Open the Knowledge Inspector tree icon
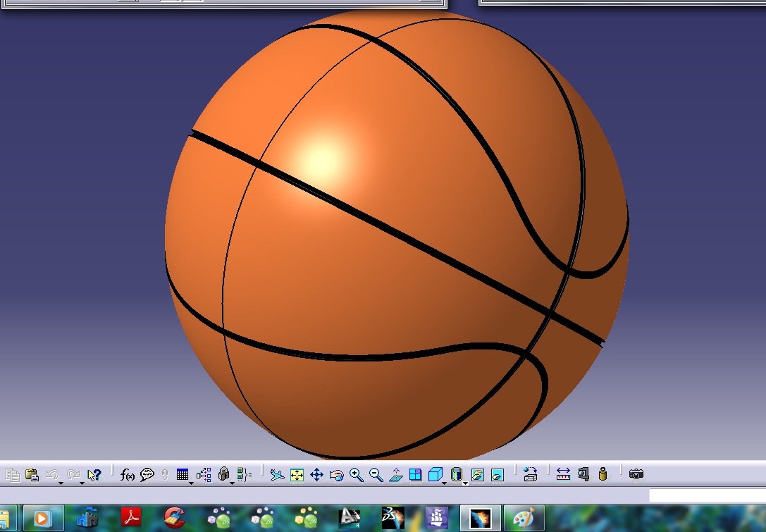This screenshot has width=766, height=532. tap(204, 474)
